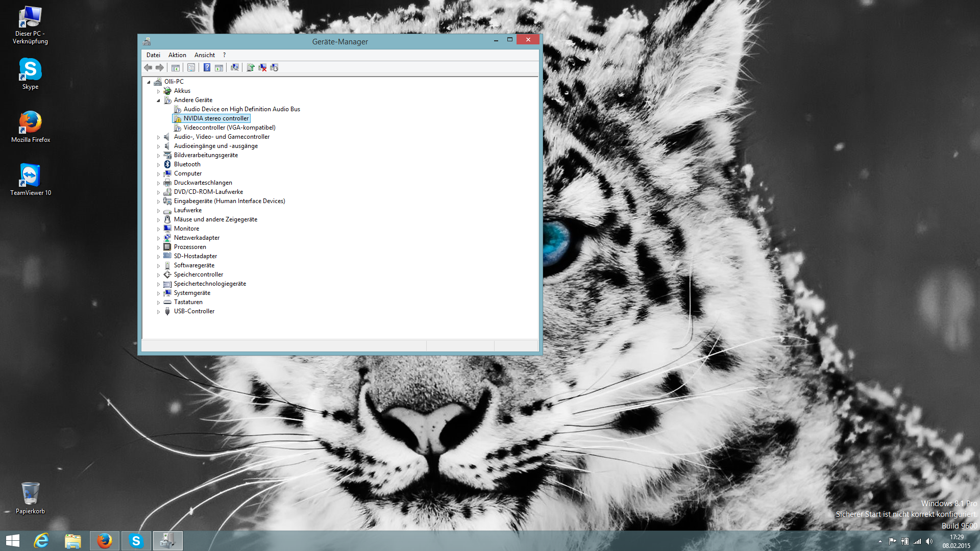980x551 pixels.
Task: Select the Papierkorb recycle bin icon
Action: [x=30, y=498]
